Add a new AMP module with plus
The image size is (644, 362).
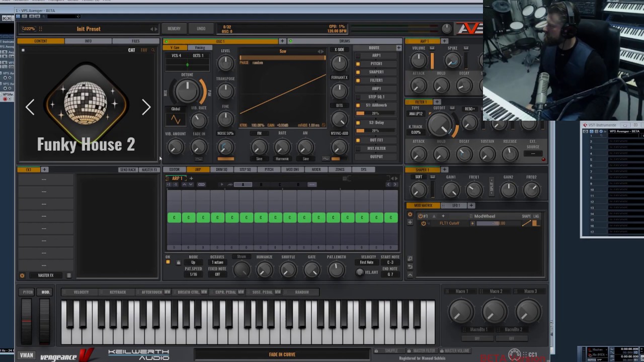click(x=444, y=41)
